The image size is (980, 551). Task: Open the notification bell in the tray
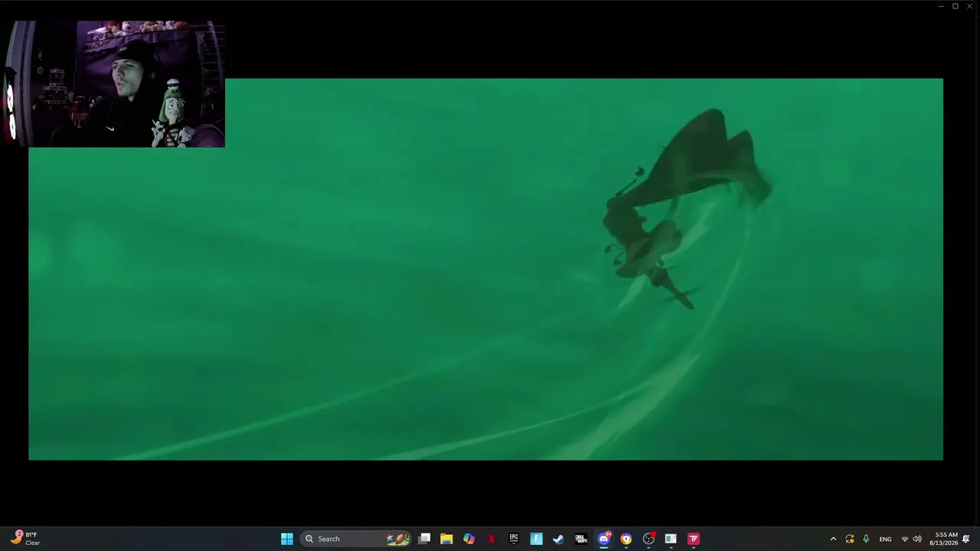click(966, 539)
